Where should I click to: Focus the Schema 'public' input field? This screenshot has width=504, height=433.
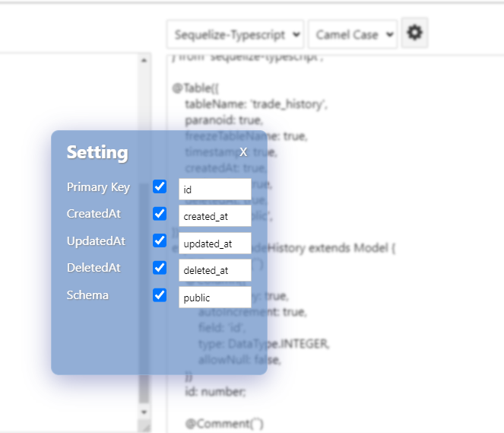(x=214, y=298)
